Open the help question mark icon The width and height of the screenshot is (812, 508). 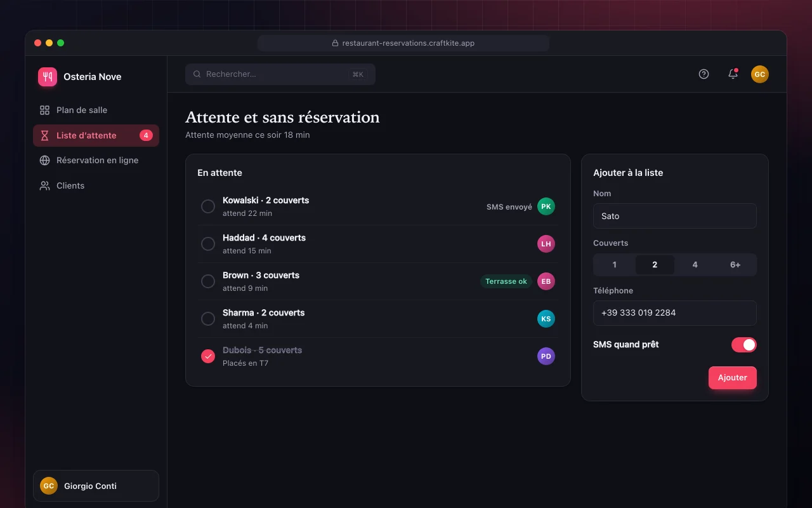[x=704, y=74]
